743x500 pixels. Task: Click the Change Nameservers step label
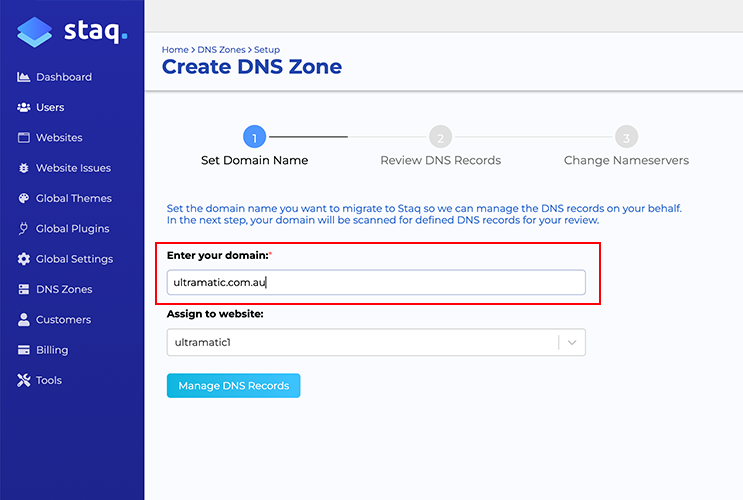pos(626,160)
